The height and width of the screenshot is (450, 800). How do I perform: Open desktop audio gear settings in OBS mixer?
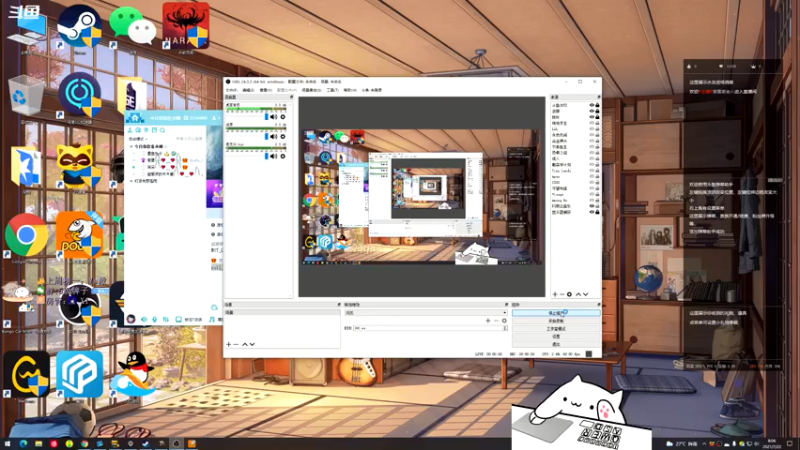click(x=283, y=117)
